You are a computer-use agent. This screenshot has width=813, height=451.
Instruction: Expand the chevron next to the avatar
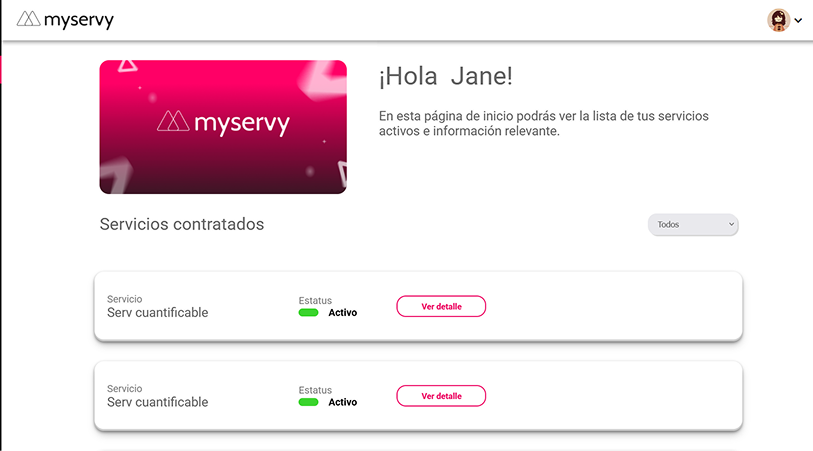(x=798, y=21)
